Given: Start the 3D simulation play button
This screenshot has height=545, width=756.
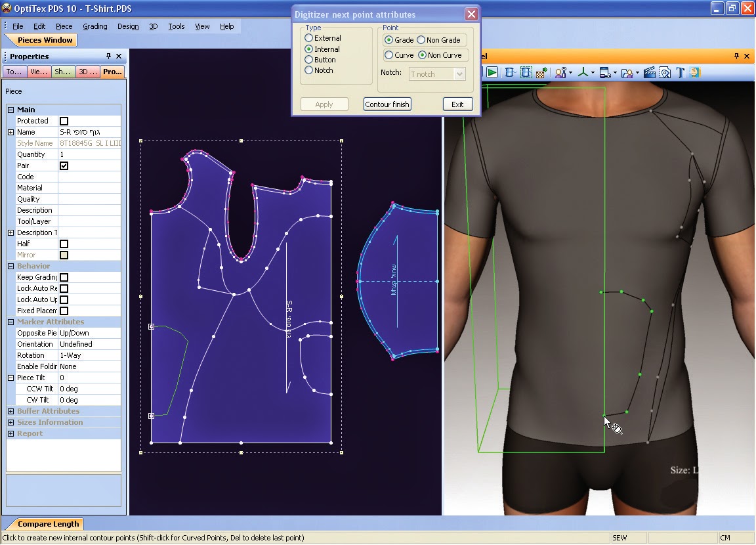Looking at the screenshot, I should point(492,73).
